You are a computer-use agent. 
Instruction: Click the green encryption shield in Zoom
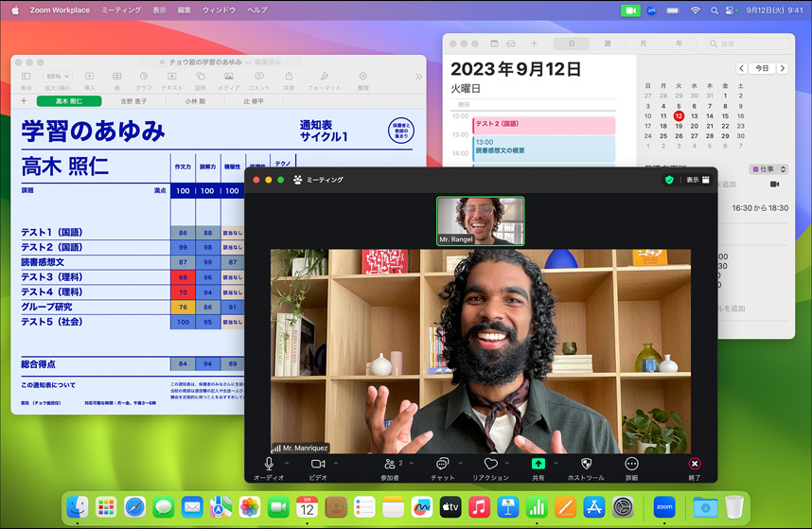pyautogui.click(x=669, y=180)
